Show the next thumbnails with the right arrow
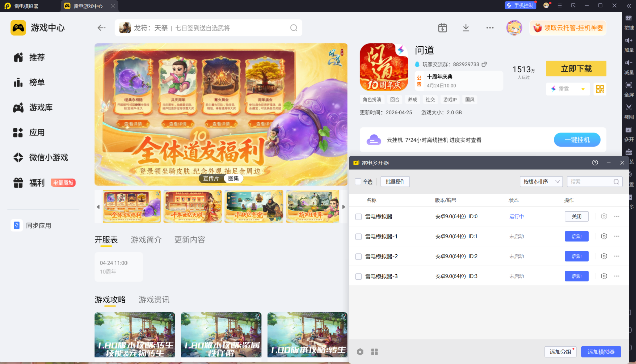636x364 pixels. click(x=344, y=207)
